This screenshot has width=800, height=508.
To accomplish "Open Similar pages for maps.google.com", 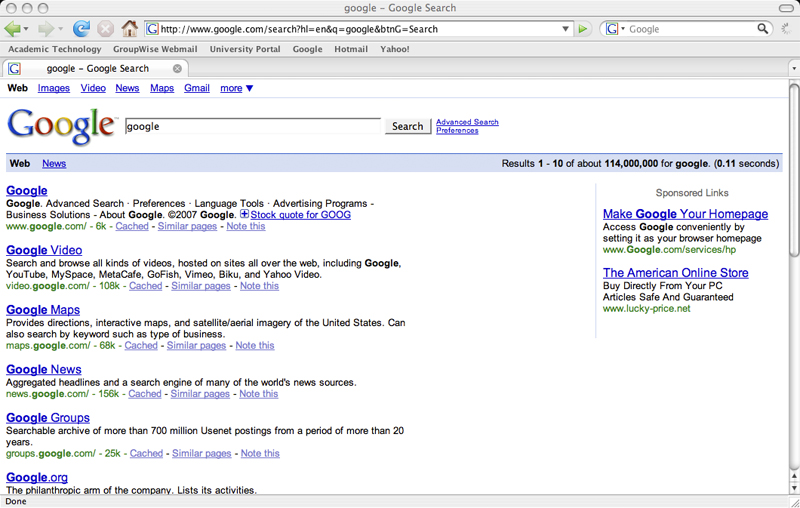I will coord(196,345).
